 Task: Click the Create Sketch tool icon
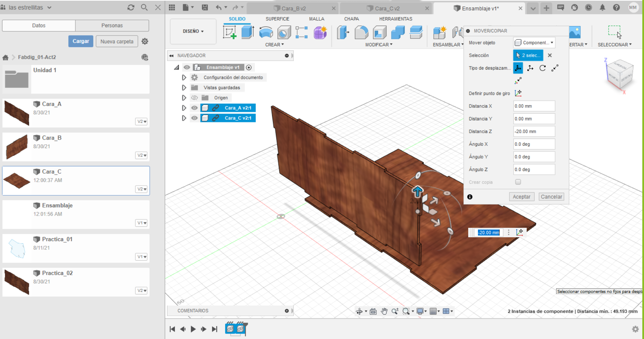point(230,32)
